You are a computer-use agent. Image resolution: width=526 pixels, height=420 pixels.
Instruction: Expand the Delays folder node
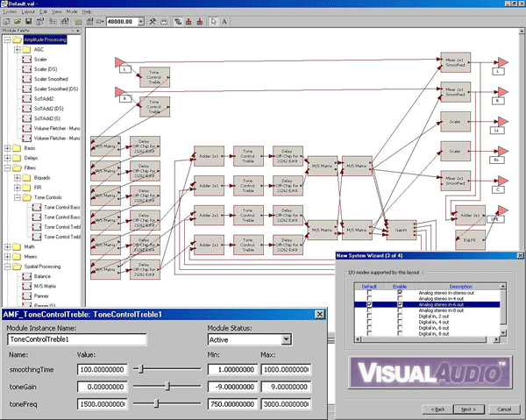coord(7,158)
